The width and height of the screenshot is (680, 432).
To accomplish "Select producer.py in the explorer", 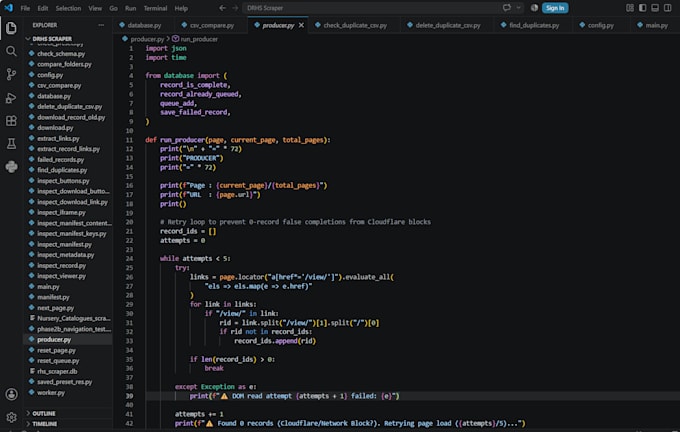I will (x=54, y=340).
